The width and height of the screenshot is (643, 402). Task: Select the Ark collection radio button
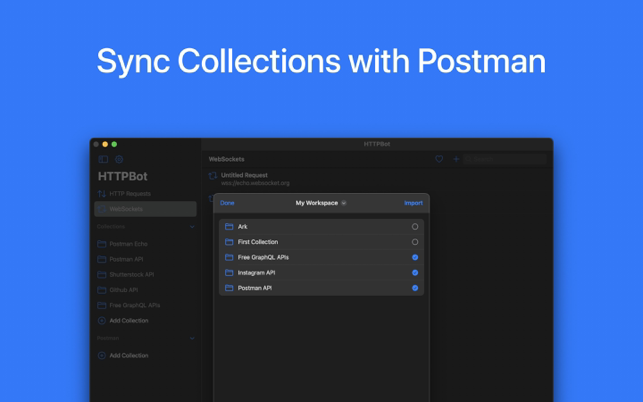(x=415, y=226)
